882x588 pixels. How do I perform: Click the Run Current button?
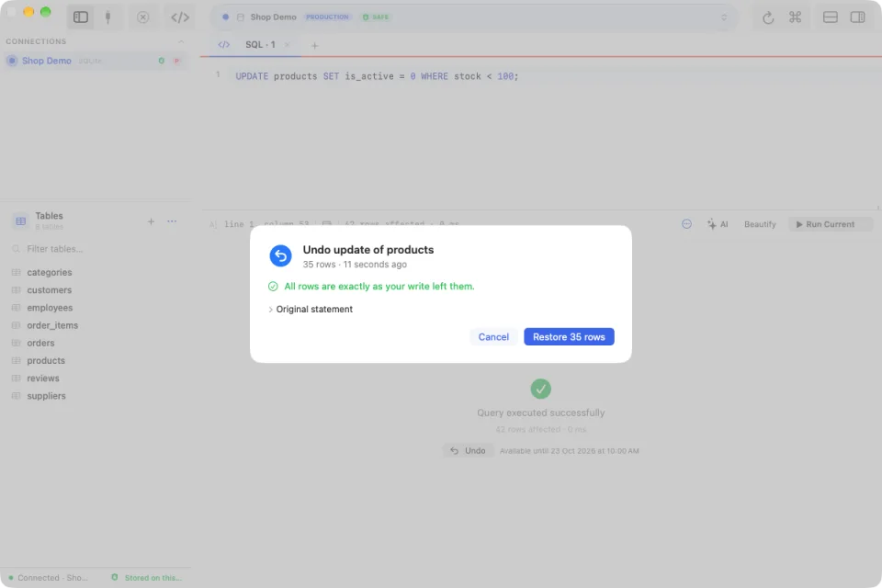pyautogui.click(x=831, y=224)
